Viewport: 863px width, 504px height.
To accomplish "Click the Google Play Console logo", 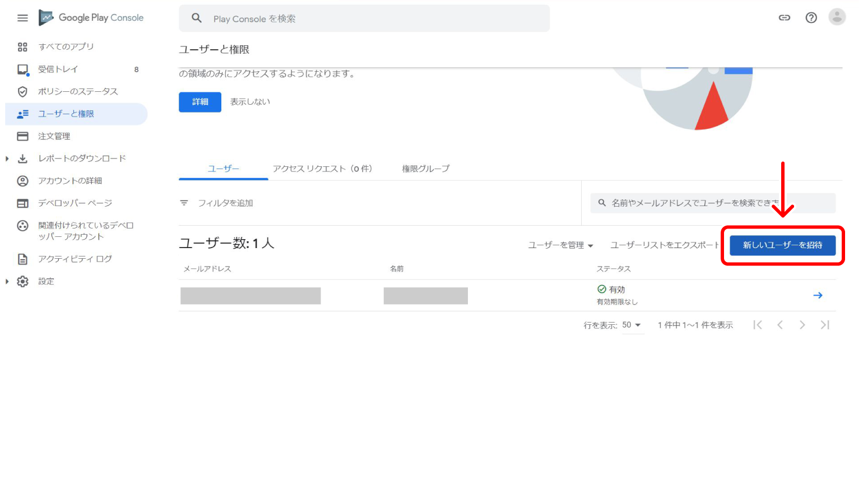I will tap(91, 18).
